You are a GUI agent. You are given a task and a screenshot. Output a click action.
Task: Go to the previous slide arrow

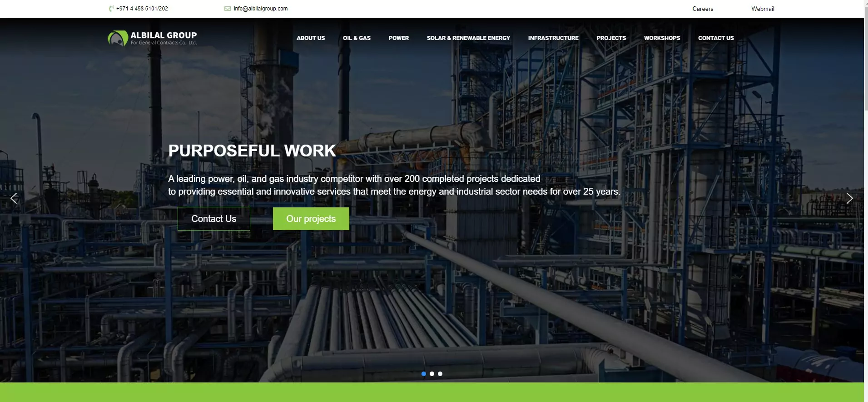click(14, 198)
